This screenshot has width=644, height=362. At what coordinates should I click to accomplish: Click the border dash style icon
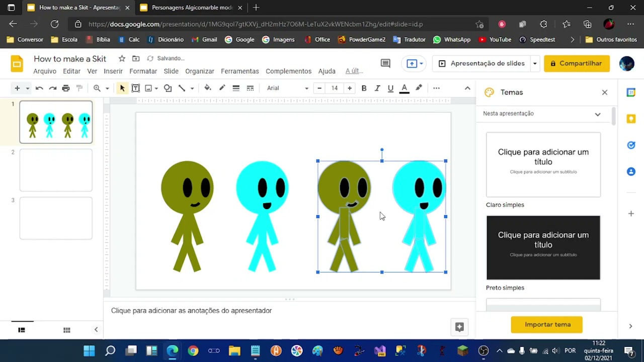click(250, 88)
